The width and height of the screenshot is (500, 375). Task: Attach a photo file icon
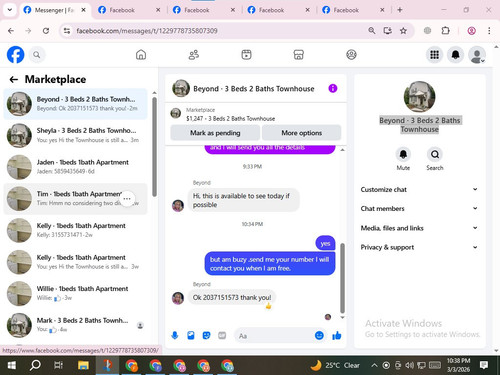[191, 335]
